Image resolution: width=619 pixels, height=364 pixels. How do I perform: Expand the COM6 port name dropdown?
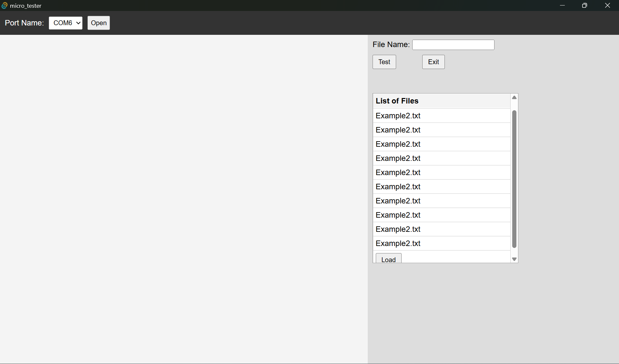65,23
